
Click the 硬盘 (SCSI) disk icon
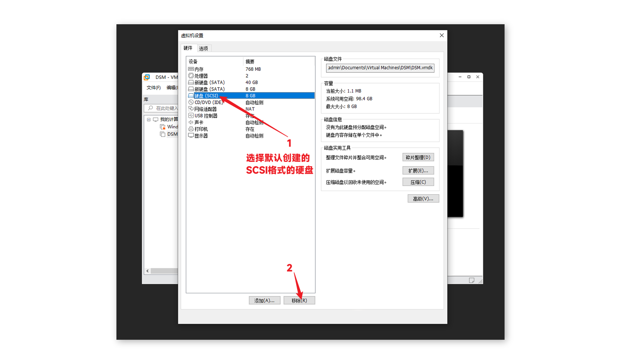191,96
